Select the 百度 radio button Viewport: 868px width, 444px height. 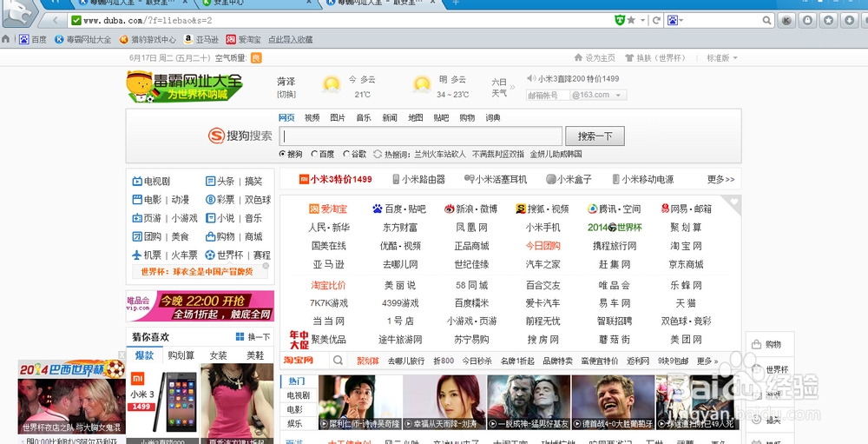[314, 154]
